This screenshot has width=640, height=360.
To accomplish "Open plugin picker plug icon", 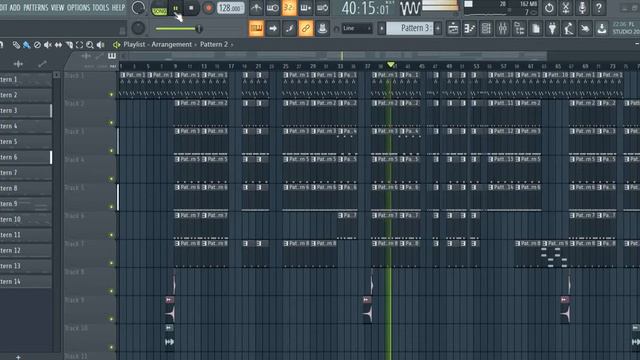I will click(552, 28).
